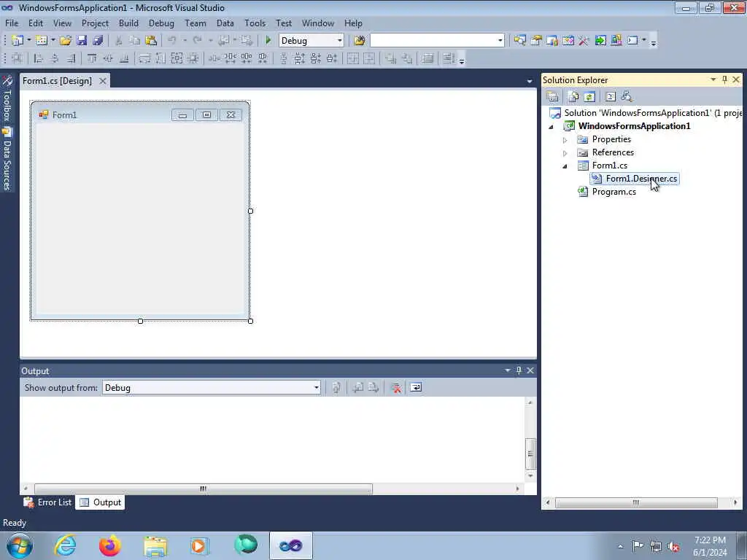
Task: Switch to the Error List tab
Action: [x=47, y=502]
